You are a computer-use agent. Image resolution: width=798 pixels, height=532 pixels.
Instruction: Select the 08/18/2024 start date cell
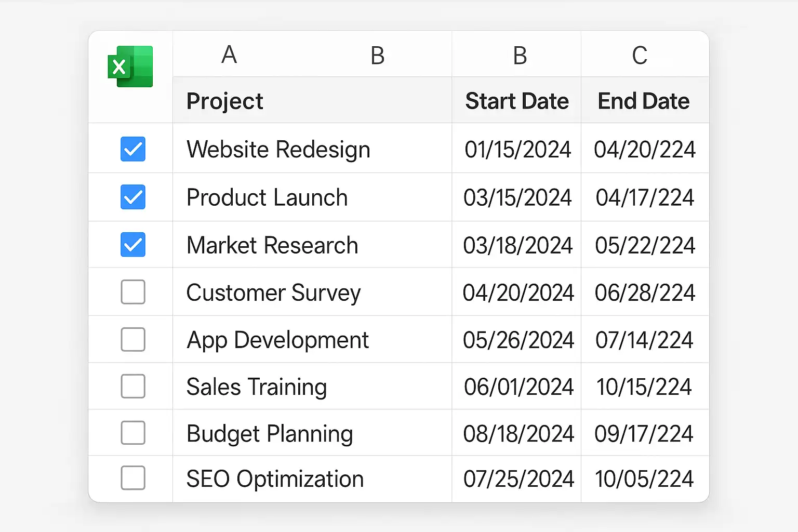[x=516, y=433]
